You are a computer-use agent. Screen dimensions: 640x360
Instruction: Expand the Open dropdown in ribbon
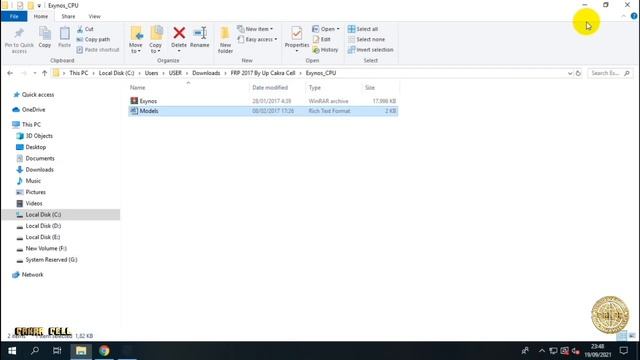click(326, 29)
